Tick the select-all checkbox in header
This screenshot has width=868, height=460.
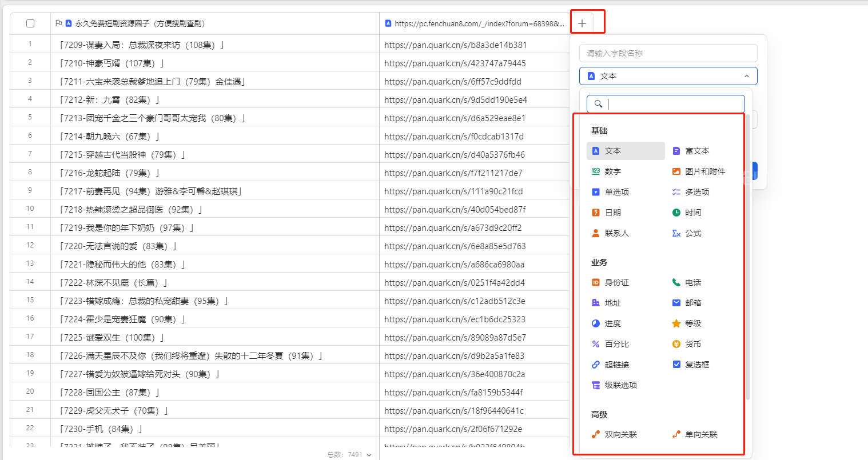tap(30, 23)
